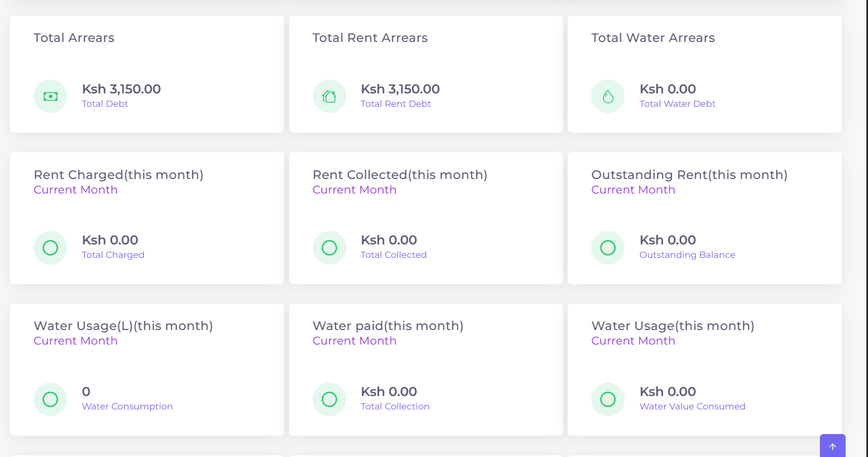Click the circle icon on Outstanding Rent card
Viewport: 868px width, 457px height.
click(x=607, y=247)
